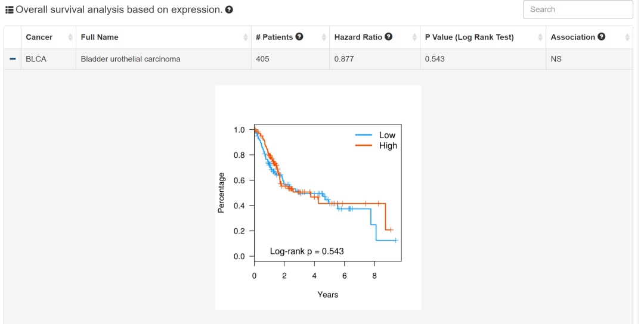Sort by Association column arrows
The width and height of the screenshot is (644, 324).
pyautogui.click(x=627, y=38)
